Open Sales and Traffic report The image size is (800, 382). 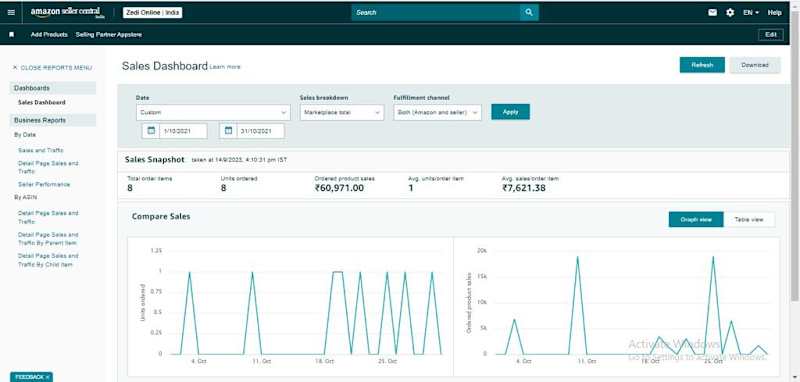tap(41, 150)
